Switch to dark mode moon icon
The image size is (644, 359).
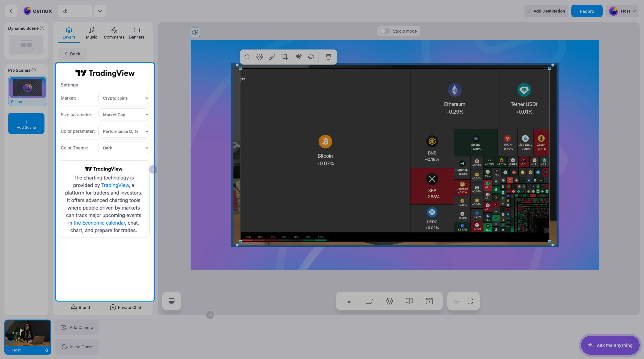tap(457, 301)
